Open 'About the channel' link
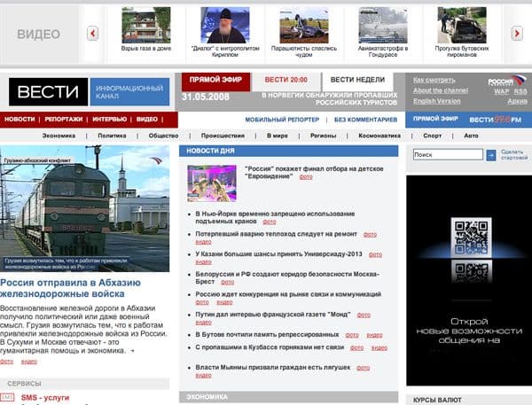This screenshot has height=405, width=532. 441,90
